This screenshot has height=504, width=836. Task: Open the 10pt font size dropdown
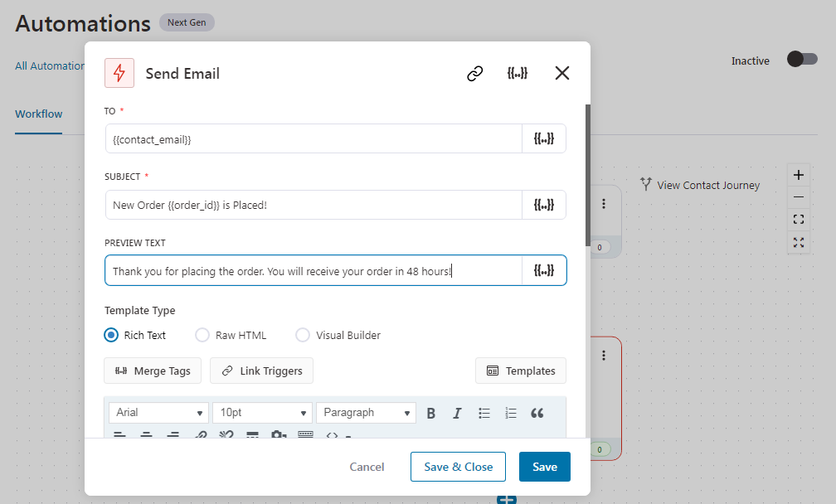(x=262, y=412)
